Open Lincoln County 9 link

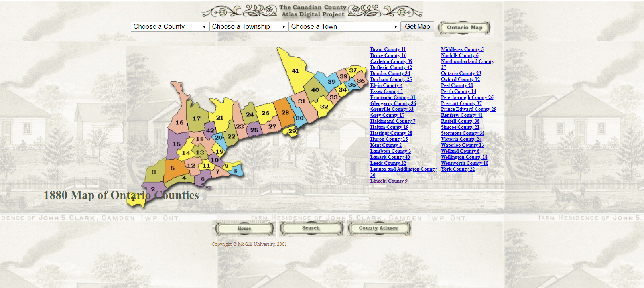pyautogui.click(x=389, y=181)
